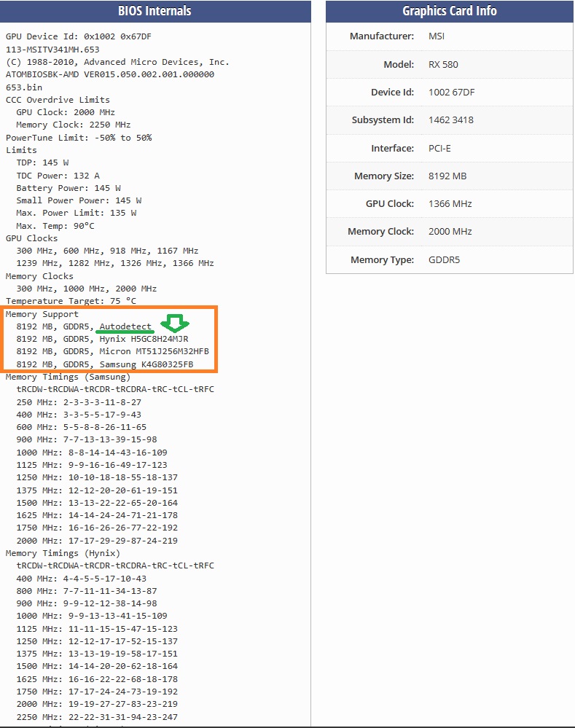The image size is (575, 728).
Task: Click Memory Timings (Hynix) heading
Action: [x=63, y=553]
